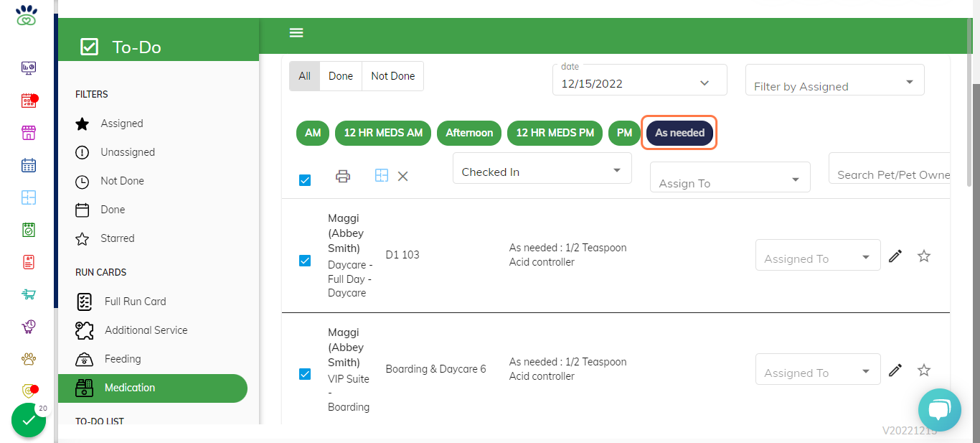This screenshot has height=443, width=980.
Task: Open Full Run Card in sidebar
Action: point(153,302)
